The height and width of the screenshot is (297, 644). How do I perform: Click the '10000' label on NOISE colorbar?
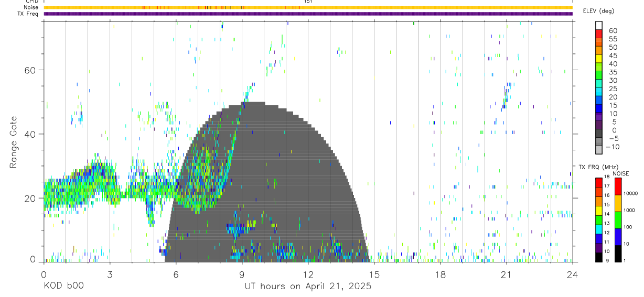point(630,193)
